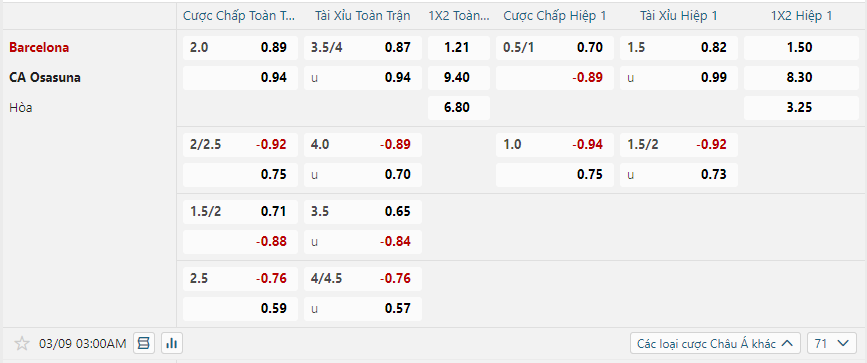Select first half 1X2 Barcelona odds 1.50

[x=801, y=48]
